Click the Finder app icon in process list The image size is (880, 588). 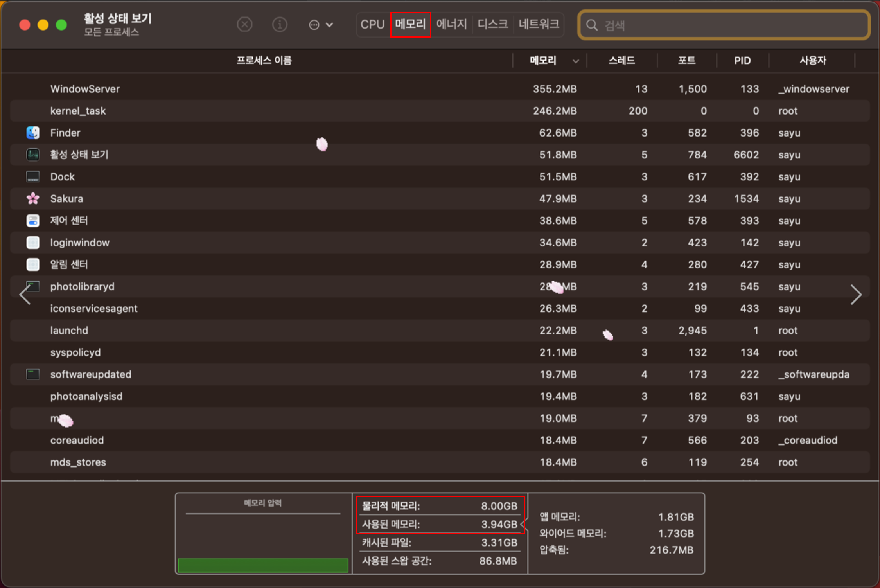(x=33, y=133)
